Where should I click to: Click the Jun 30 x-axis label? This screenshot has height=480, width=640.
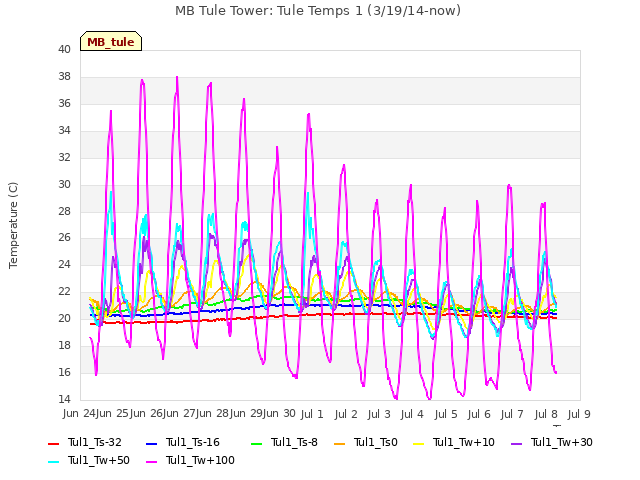point(280,413)
